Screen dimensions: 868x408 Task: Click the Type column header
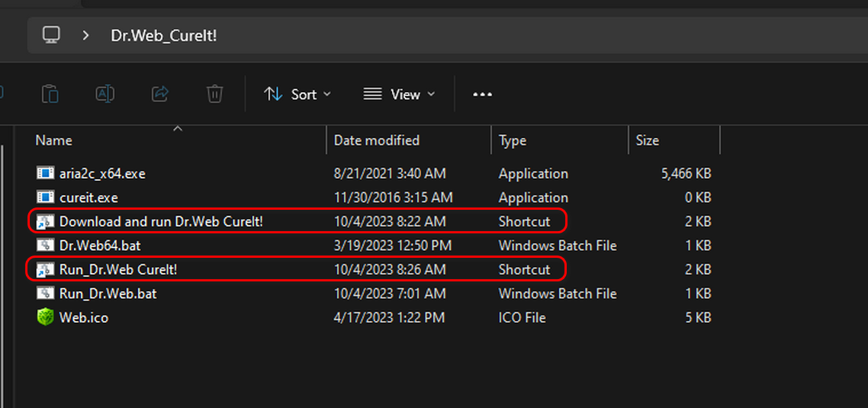click(x=513, y=140)
